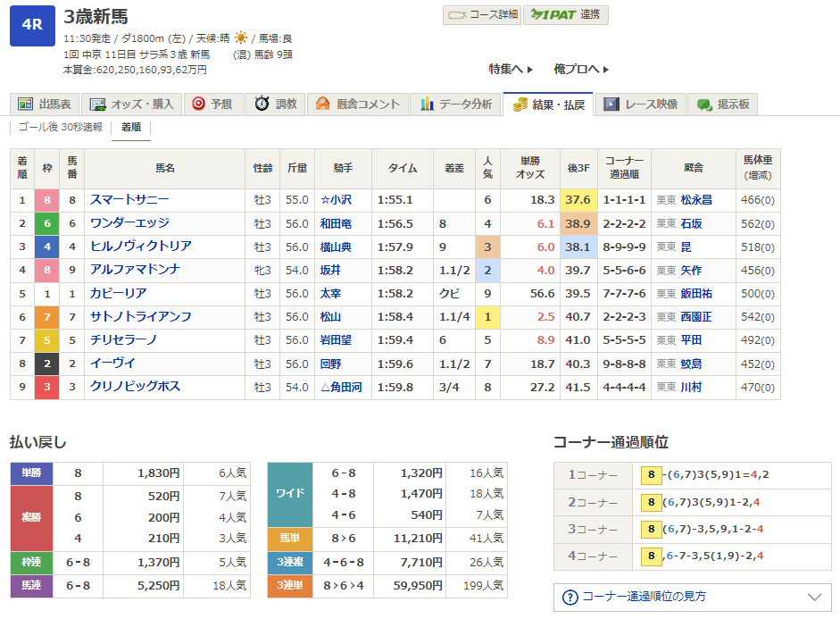
Task: Click the 4R race number badge
Action: (x=32, y=25)
